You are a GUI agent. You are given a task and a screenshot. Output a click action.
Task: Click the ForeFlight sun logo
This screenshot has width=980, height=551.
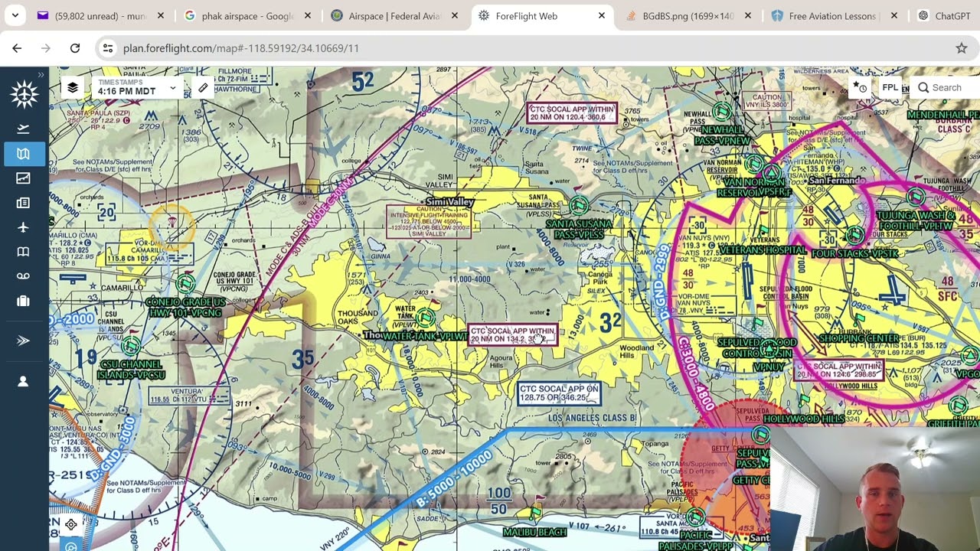coord(24,94)
